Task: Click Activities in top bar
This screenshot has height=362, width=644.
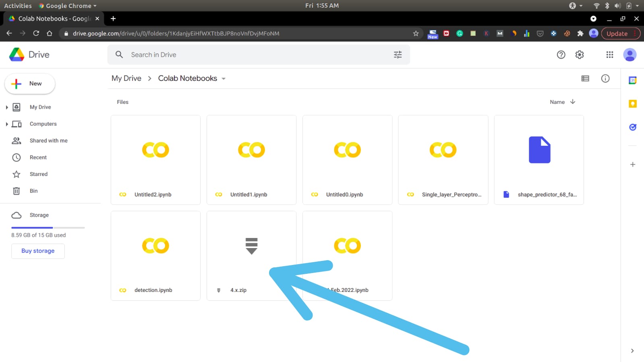Action: pyautogui.click(x=18, y=6)
